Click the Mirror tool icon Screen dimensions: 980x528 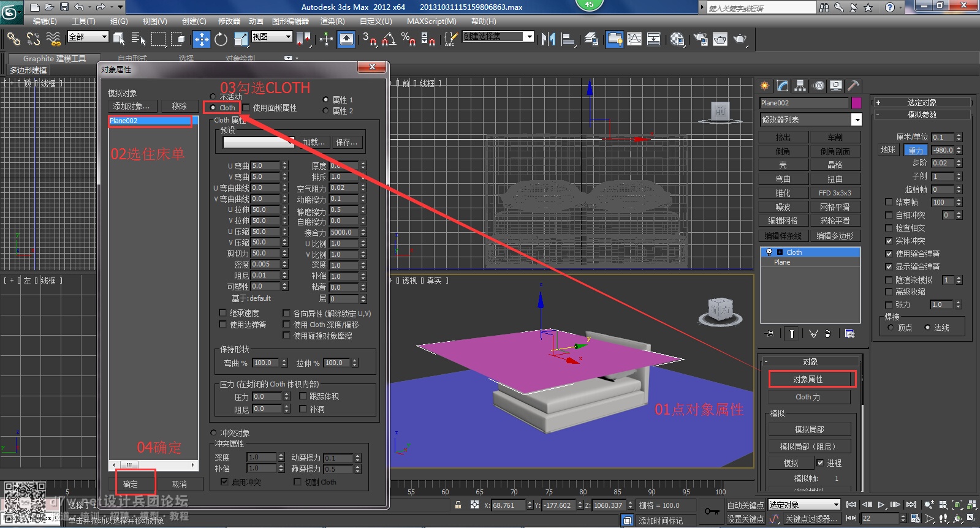549,39
